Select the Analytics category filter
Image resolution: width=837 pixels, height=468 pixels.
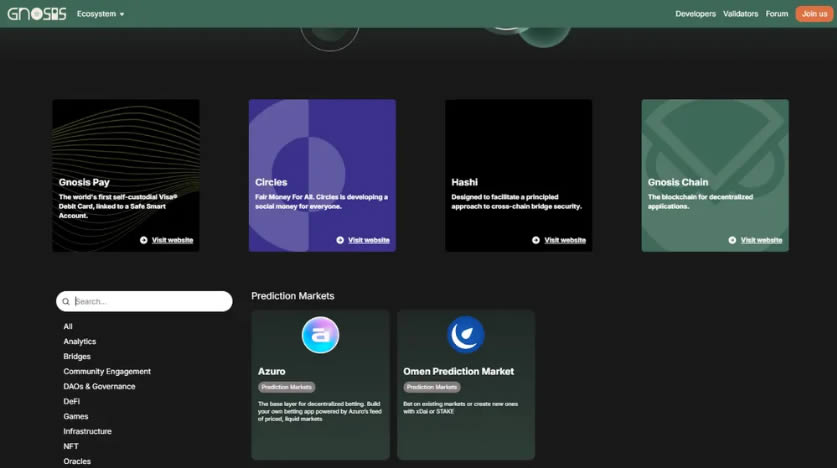(80, 342)
